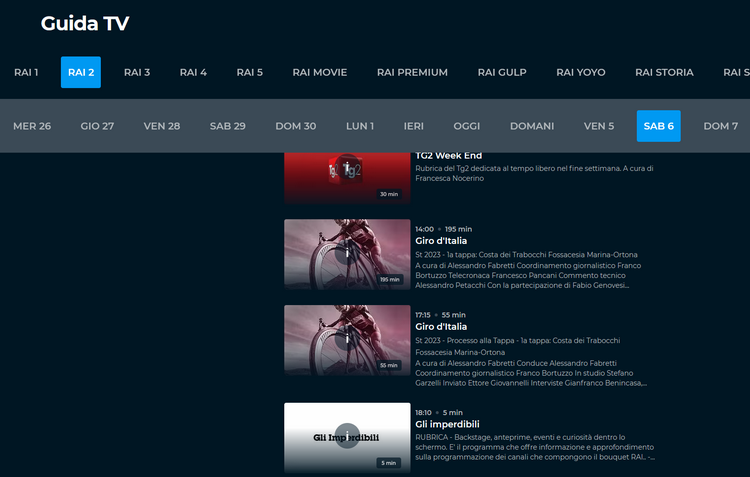Select the VEN 5 day

pyautogui.click(x=598, y=126)
